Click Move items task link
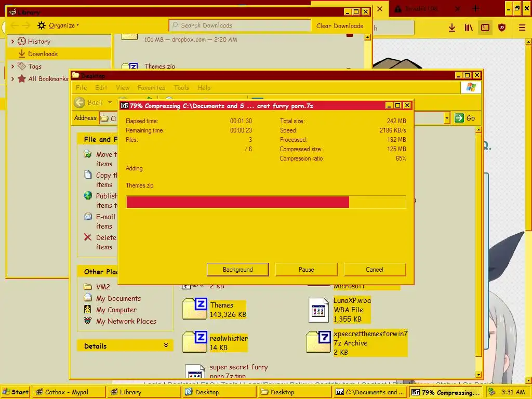The height and width of the screenshot is (399, 532). (x=106, y=159)
